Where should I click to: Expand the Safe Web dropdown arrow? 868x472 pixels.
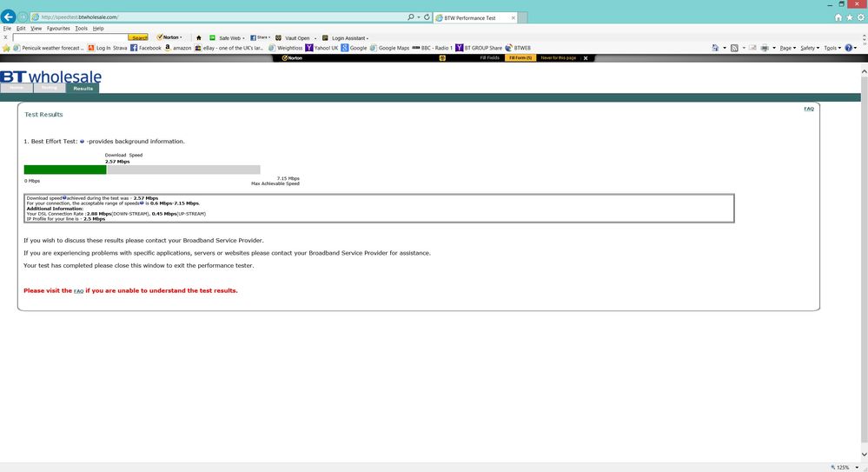tap(243, 38)
